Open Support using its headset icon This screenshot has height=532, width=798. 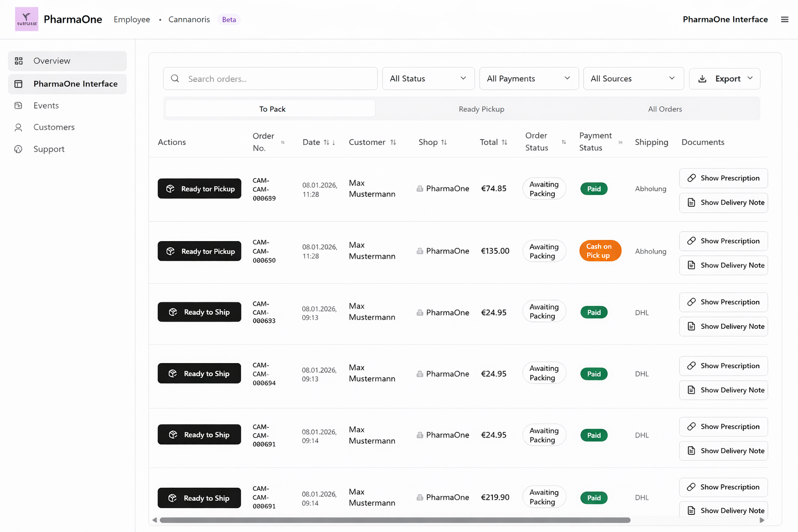tap(19, 149)
